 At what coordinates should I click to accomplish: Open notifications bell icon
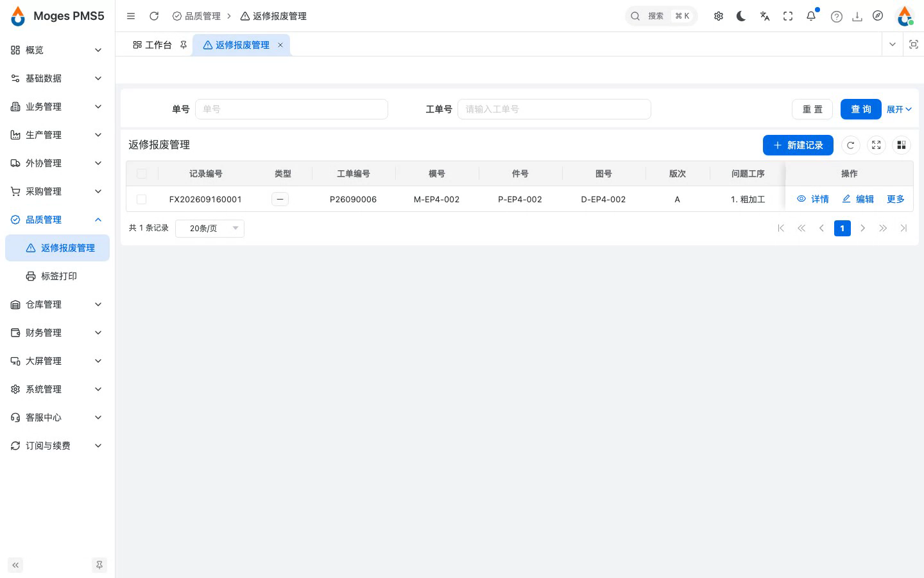click(x=811, y=16)
